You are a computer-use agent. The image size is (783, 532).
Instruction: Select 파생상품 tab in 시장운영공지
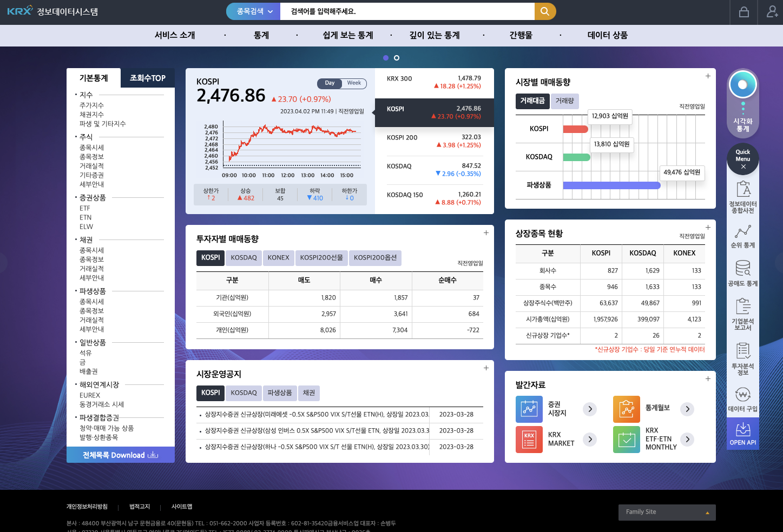(280, 393)
